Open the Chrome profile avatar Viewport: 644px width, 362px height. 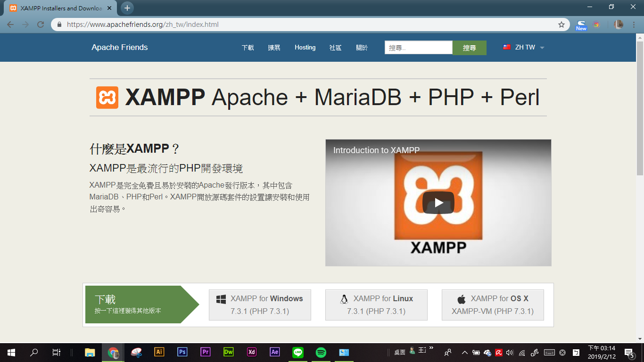619,25
